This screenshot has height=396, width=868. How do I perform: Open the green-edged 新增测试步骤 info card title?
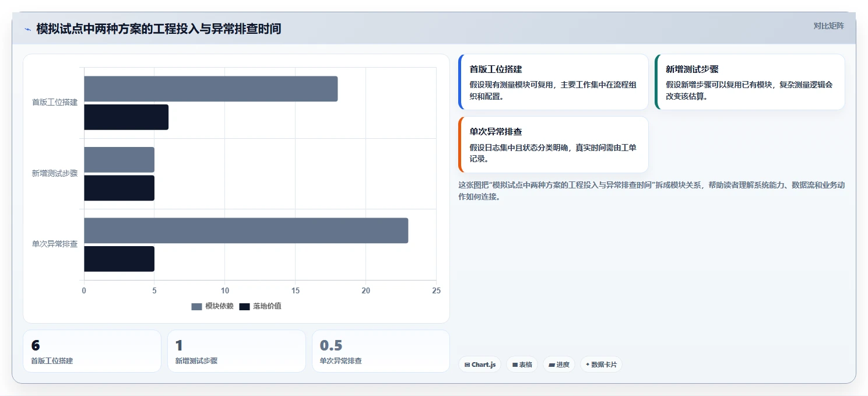point(692,69)
